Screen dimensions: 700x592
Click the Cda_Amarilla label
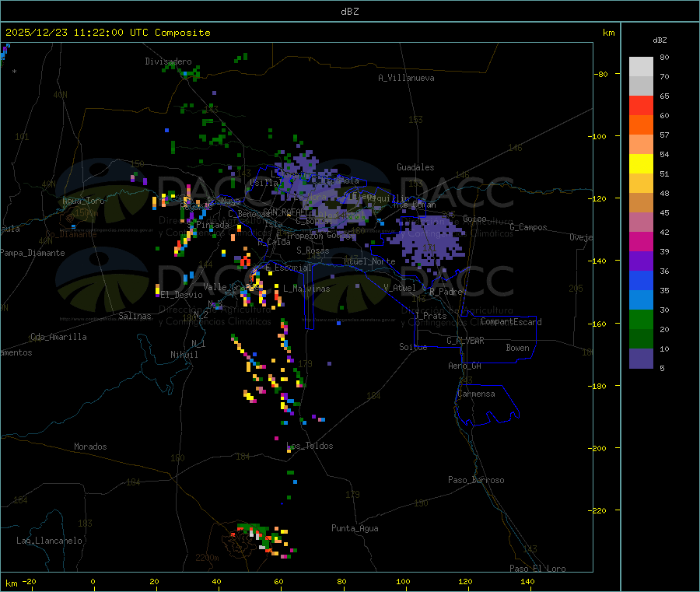pos(58,337)
